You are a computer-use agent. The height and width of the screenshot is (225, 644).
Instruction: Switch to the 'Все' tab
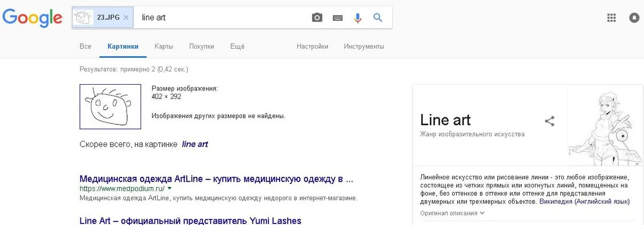point(85,47)
